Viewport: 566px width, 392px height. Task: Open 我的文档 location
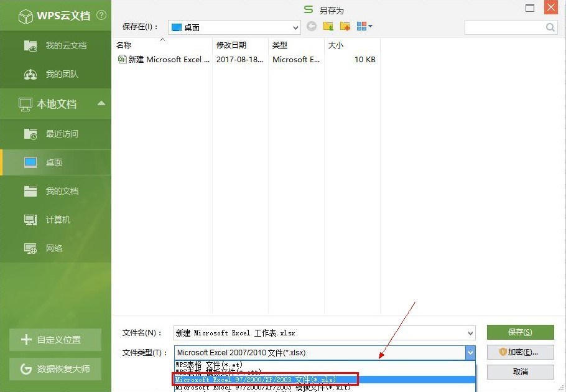55,191
